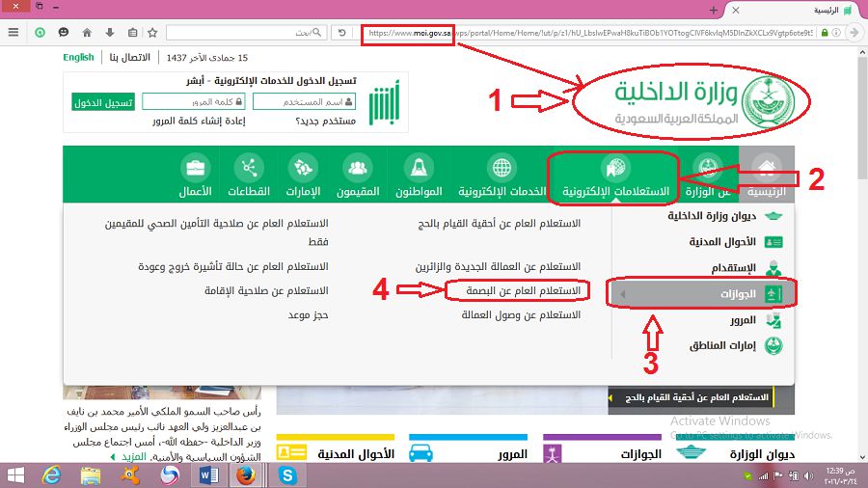
Task: Open الاستعلامات الإلكترونية menu
Action: click(615, 175)
